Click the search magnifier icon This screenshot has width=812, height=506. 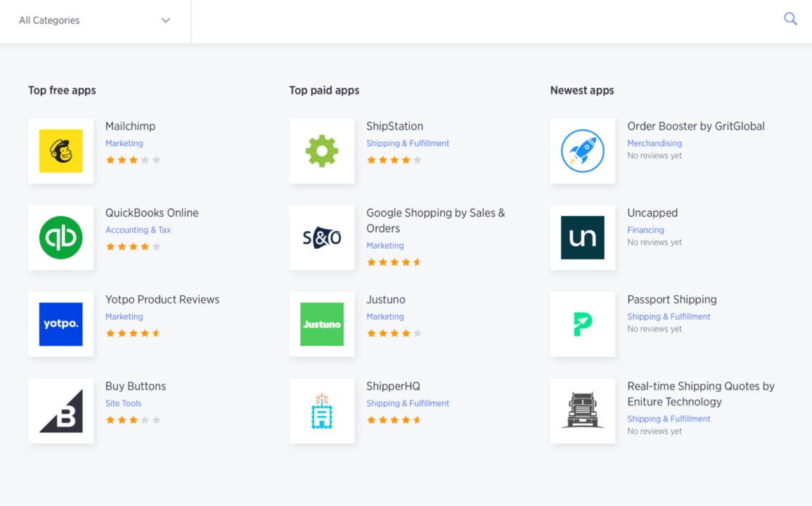(x=790, y=19)
